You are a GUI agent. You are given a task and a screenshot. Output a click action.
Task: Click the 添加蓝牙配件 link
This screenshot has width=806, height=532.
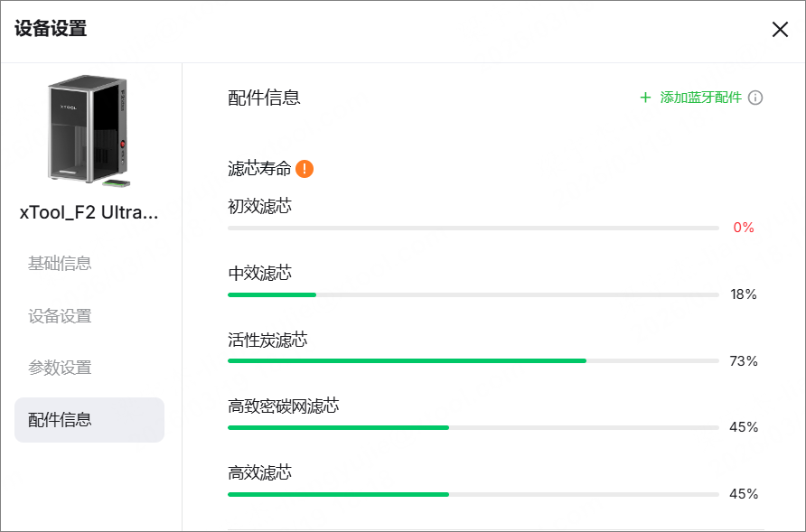[700, 98]
